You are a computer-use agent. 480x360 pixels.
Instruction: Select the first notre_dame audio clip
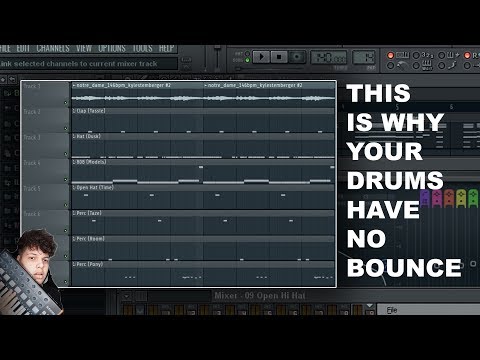(x=137, y=94)
